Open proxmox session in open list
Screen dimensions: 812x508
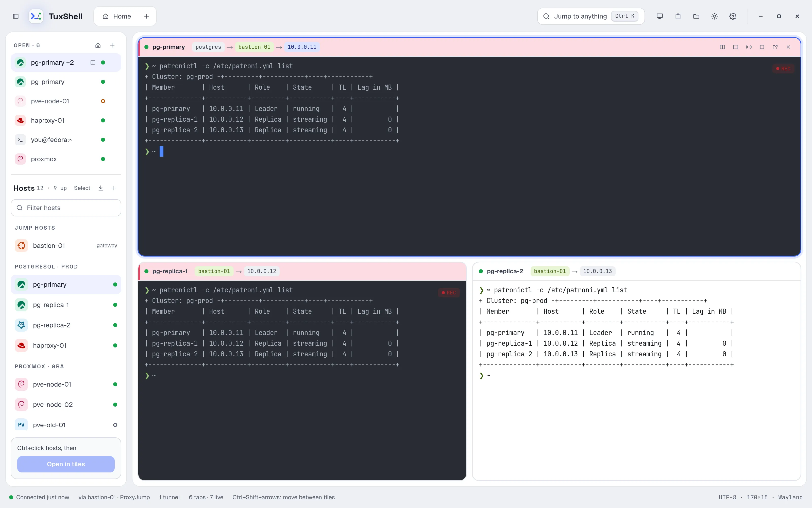(66, 159)
